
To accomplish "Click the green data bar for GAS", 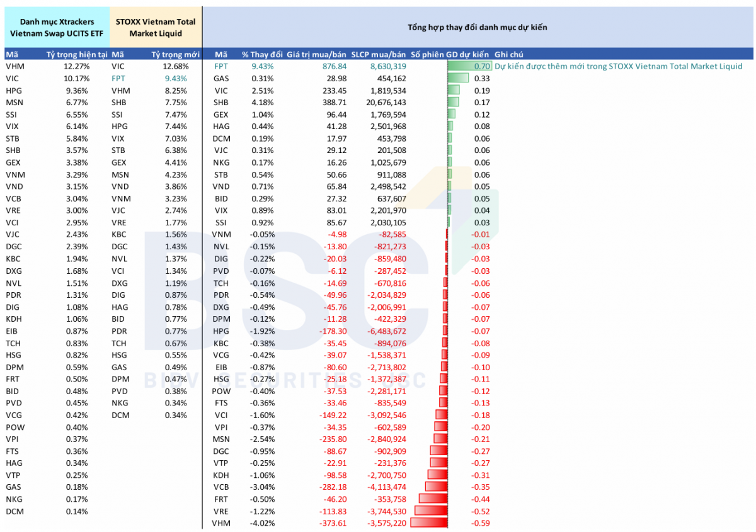I will pos(458,78).
